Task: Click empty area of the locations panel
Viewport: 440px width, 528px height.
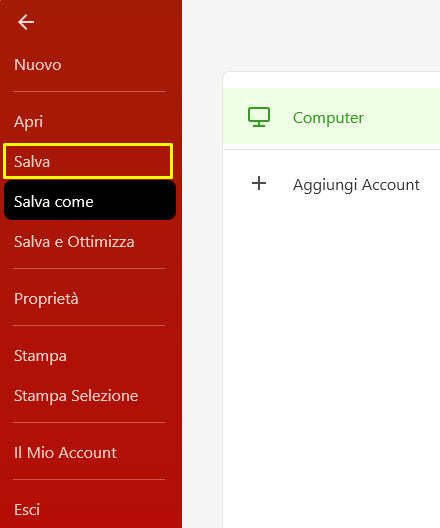Action: click(331, 354)
